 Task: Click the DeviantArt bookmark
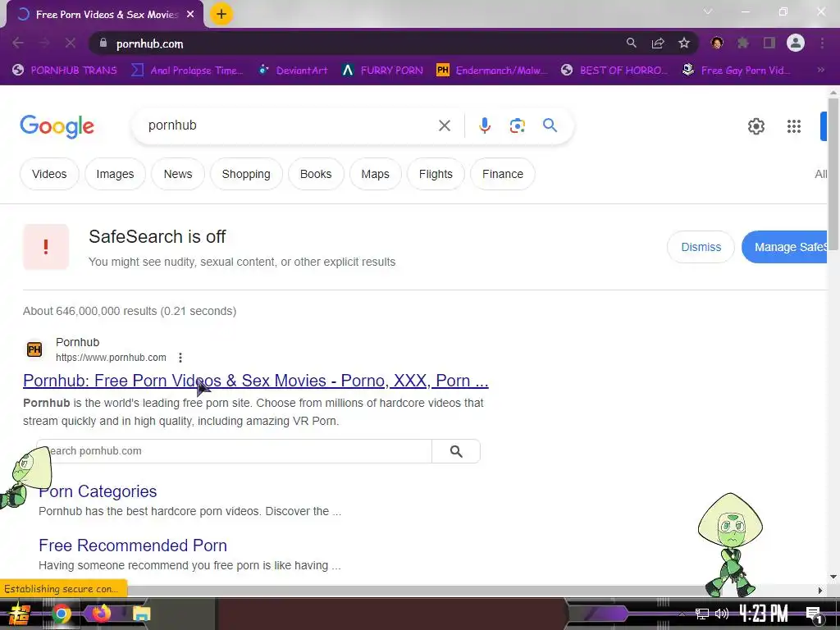(x=293, y=71)
